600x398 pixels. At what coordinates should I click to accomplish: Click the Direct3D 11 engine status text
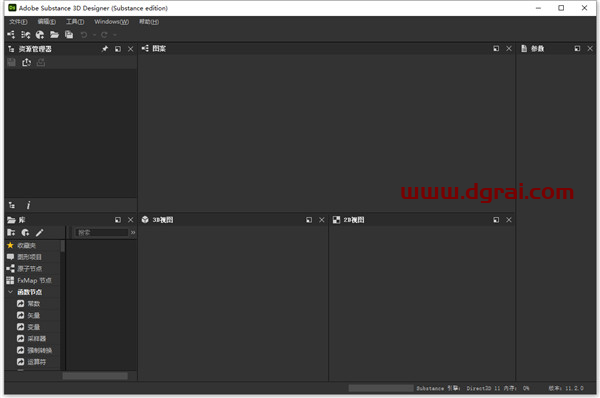pos(483,388)
